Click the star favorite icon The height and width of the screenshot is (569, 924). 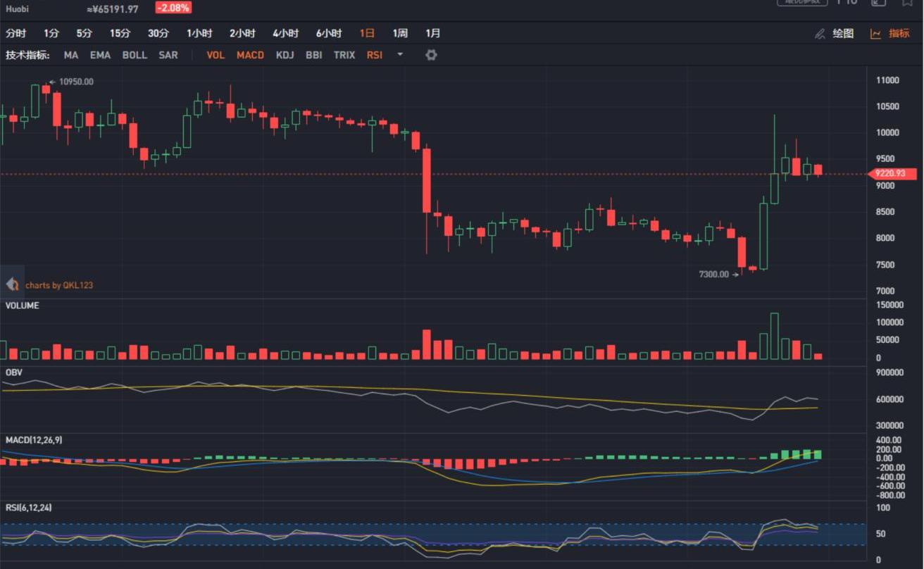907,3
